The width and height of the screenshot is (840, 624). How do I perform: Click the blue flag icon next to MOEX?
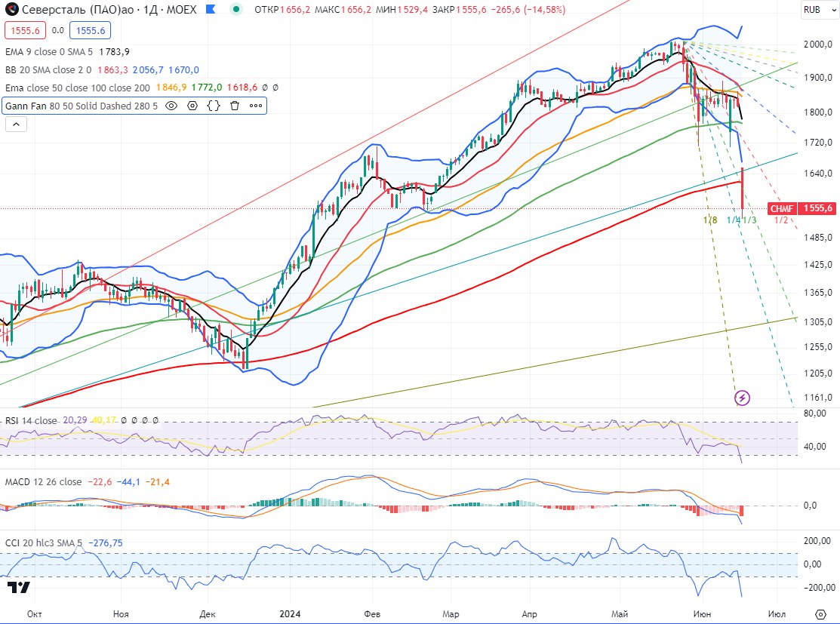pyautogui.click(x=211, y=9)
